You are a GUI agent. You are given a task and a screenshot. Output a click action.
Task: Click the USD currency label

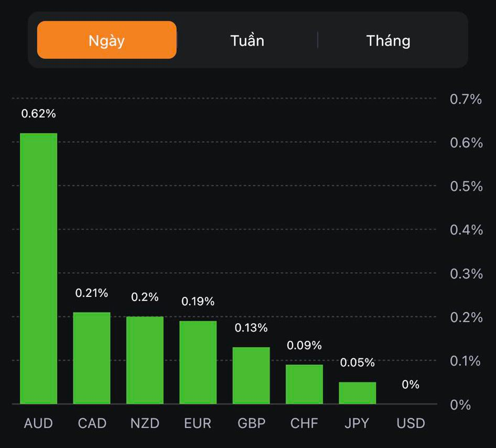coord(411,423)
